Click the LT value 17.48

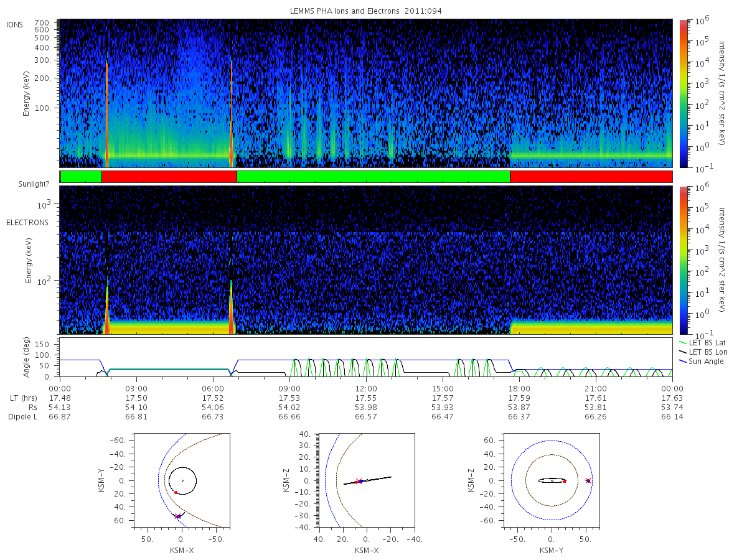click(60, 398)
